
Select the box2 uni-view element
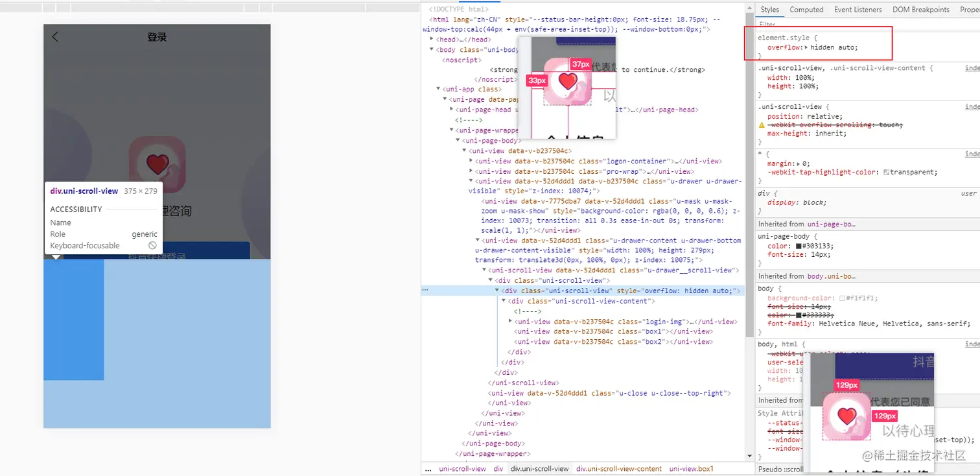pos(613,342)
